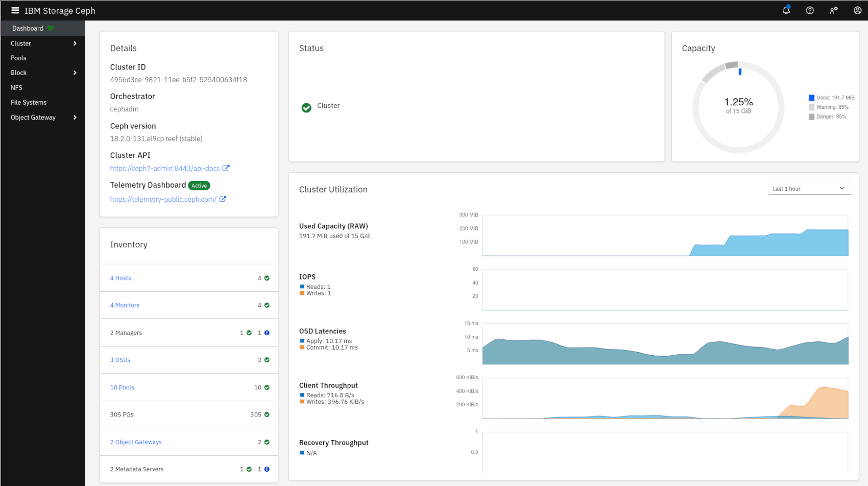Open the Cluster API api-docs link

point(165,168)
